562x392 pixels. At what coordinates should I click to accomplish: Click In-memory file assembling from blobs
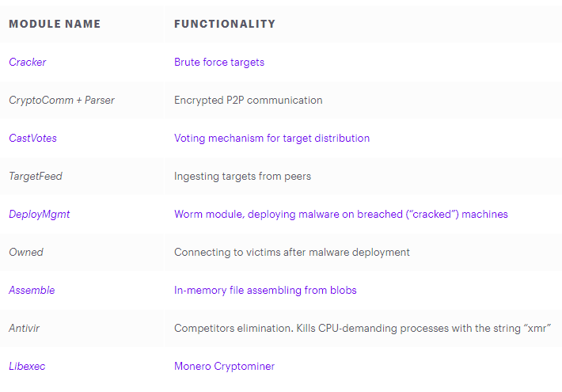pyautogui.click(x=265, y=291)
